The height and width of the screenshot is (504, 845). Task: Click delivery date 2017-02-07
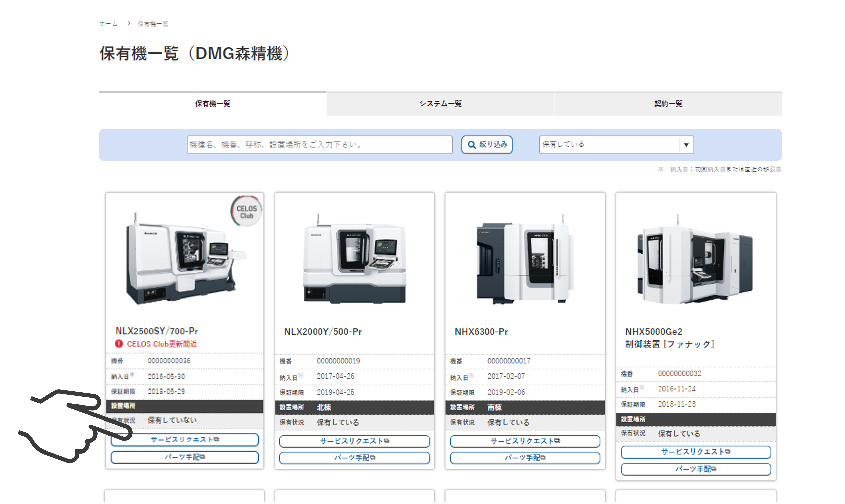point(506,376)
